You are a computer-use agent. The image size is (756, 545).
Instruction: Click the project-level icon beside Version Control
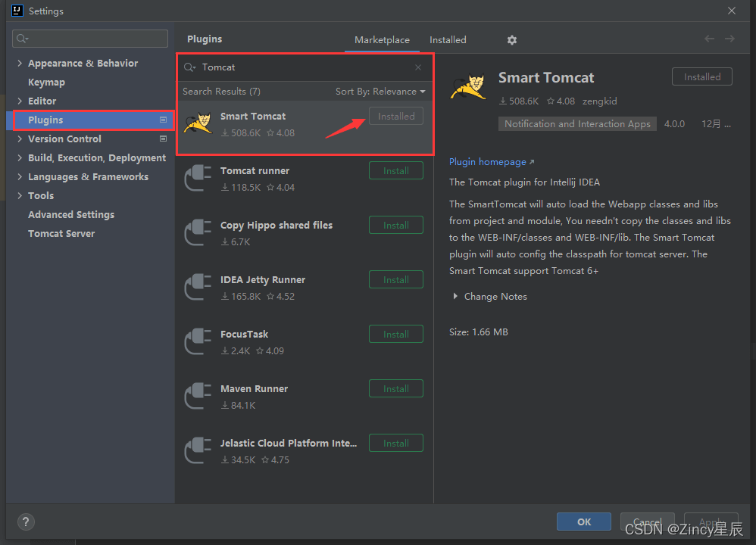click(163, 139)
